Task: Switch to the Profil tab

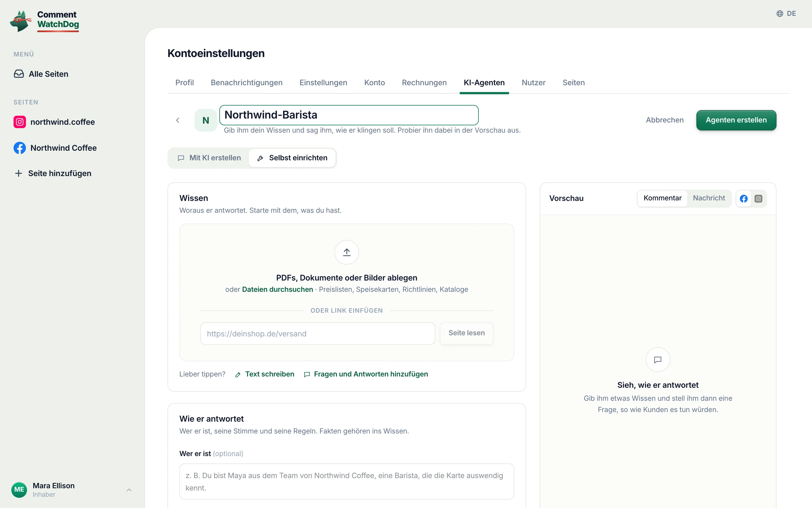Action: (185, 83)
